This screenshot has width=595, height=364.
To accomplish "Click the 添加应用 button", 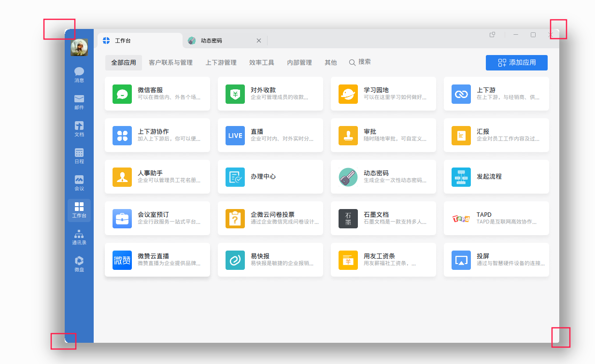I will click(517, 63).
